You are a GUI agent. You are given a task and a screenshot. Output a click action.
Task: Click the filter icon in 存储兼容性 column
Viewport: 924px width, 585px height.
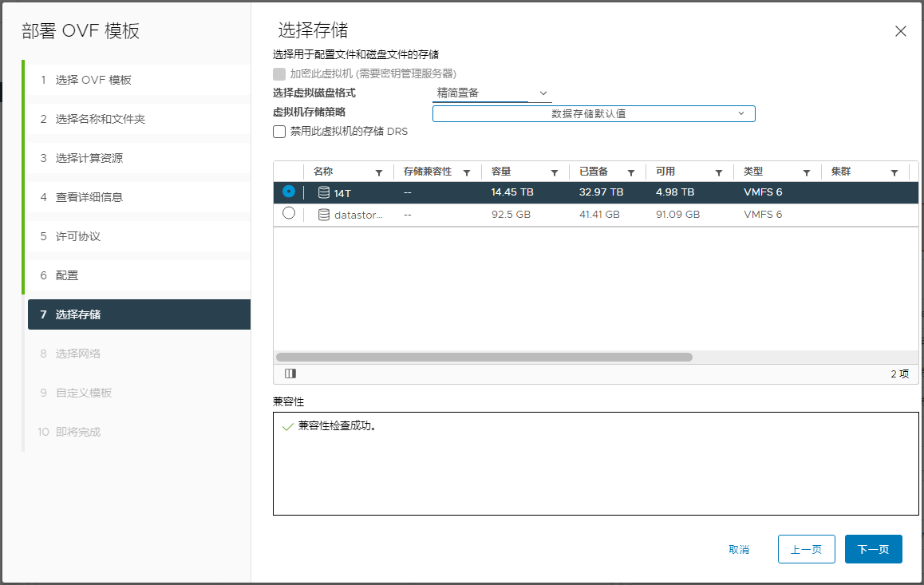[x=467, y=172]
